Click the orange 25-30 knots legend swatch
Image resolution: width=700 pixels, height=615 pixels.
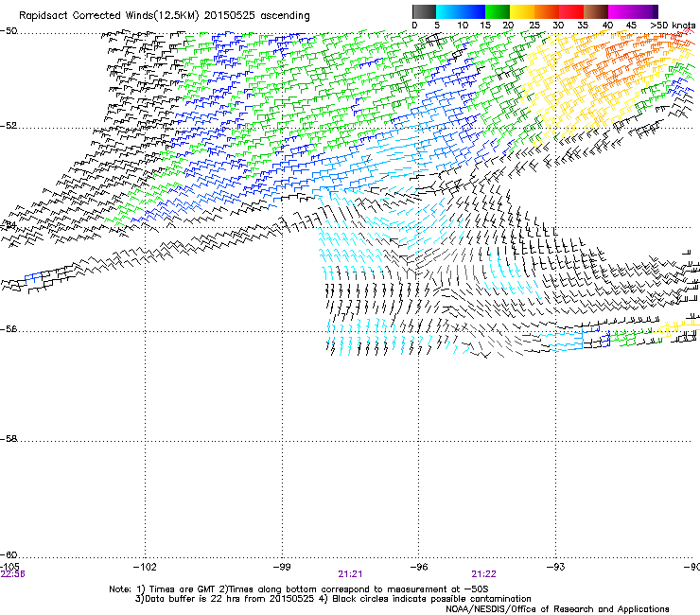tap(547, 11)
